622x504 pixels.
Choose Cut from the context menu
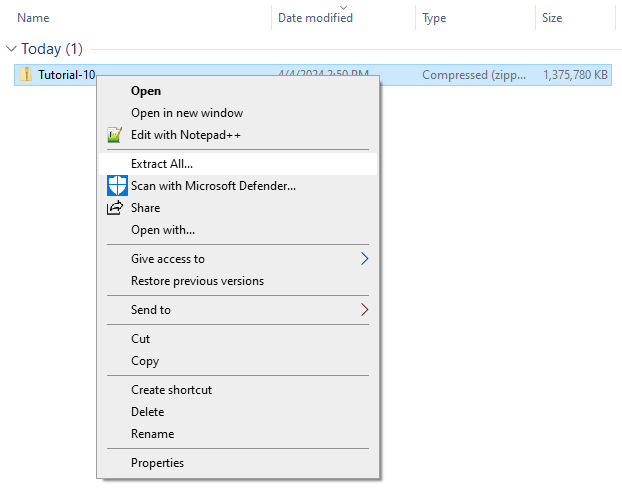coord(238,339)
